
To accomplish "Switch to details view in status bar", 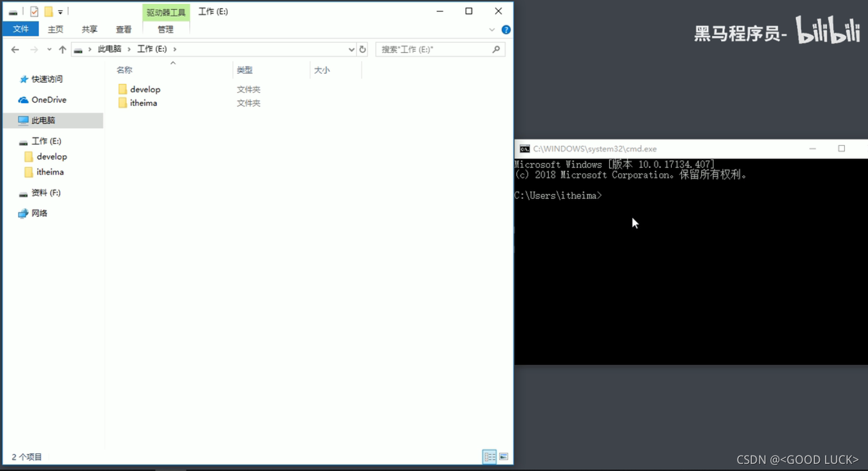I will 489,456.
